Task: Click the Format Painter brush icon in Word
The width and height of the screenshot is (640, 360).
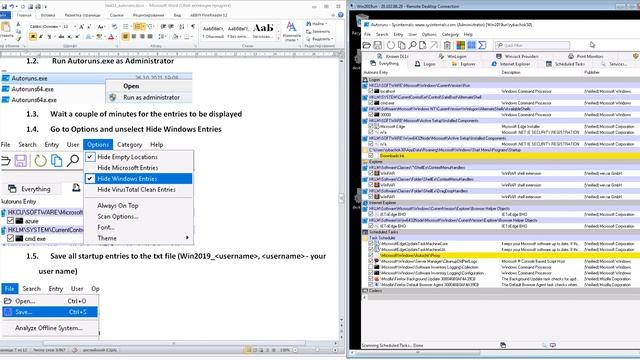Action: pos(18,39)
